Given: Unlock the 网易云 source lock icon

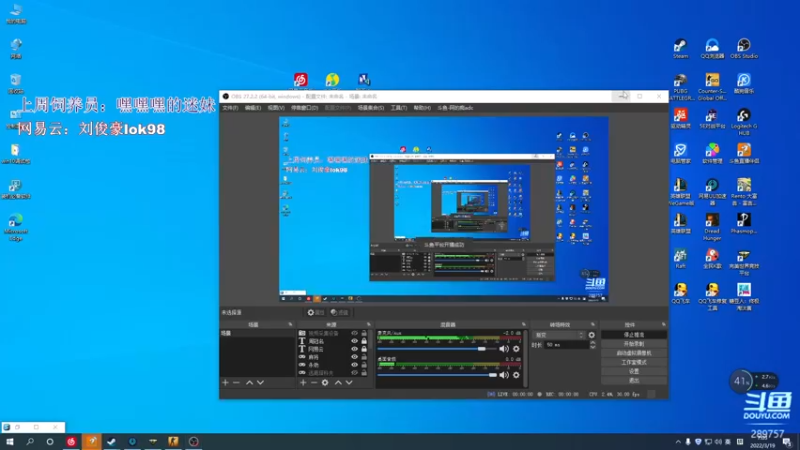Looking at the screenshot, I should pos(364,349).
